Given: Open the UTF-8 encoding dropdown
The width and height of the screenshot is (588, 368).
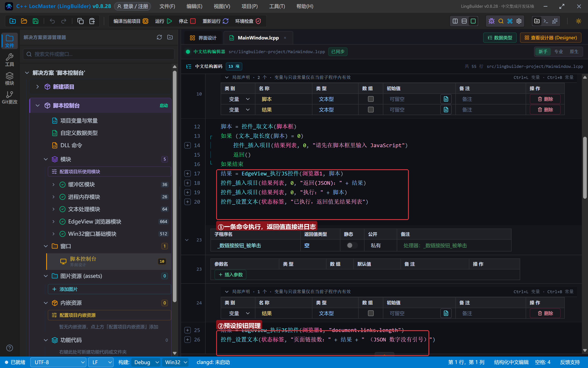Looking at the screenshot, I should 58,362.
